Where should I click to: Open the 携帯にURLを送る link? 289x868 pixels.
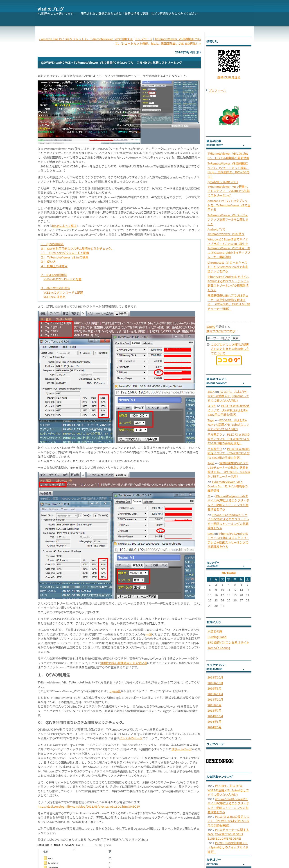click(x=229, y=77)
